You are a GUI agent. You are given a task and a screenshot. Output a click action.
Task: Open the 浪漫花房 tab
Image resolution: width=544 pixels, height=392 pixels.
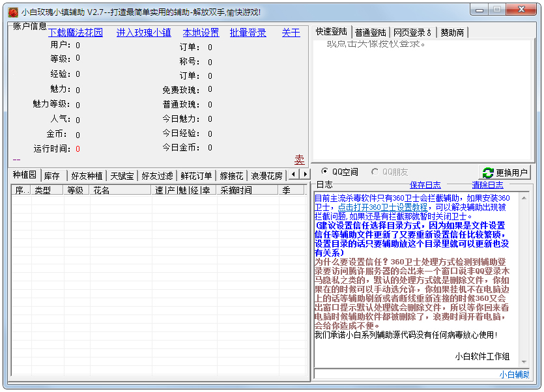[268, 175]
